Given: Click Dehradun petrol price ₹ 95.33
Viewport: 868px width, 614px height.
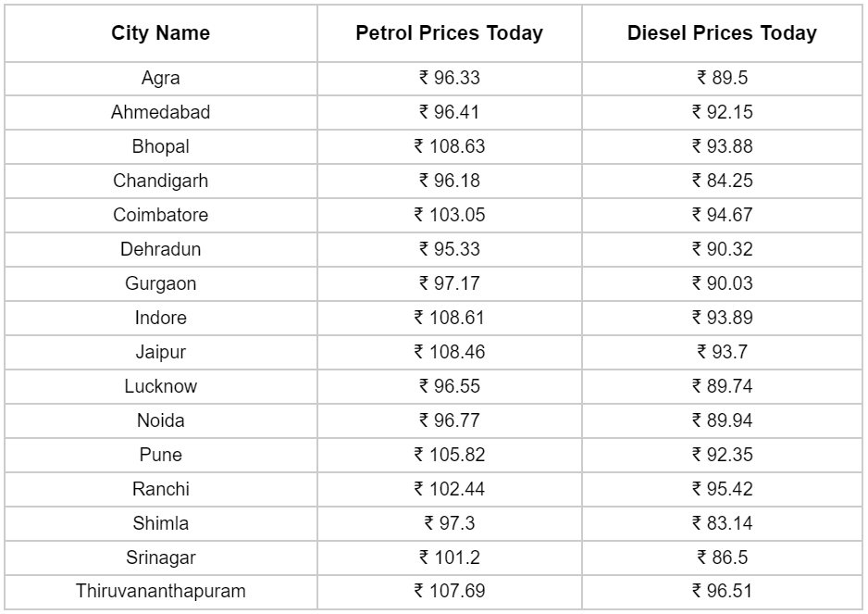Looking at the screenshot, I should tap(450, 249).
